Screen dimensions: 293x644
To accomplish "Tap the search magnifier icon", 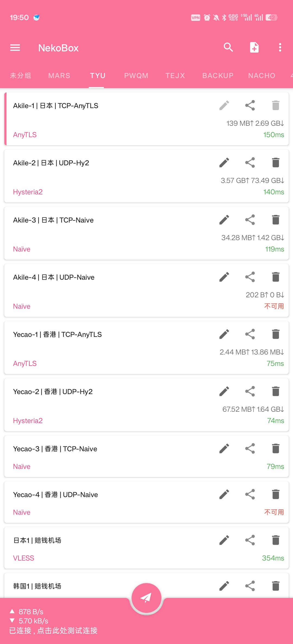I will 228,47.
